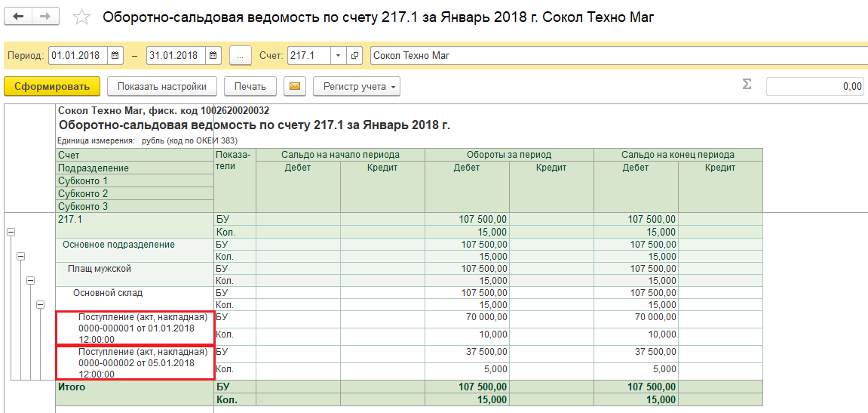Open calendar for end date 31.01.2018
This screenshot has height=413, width=868.
[x=213, y=55]
